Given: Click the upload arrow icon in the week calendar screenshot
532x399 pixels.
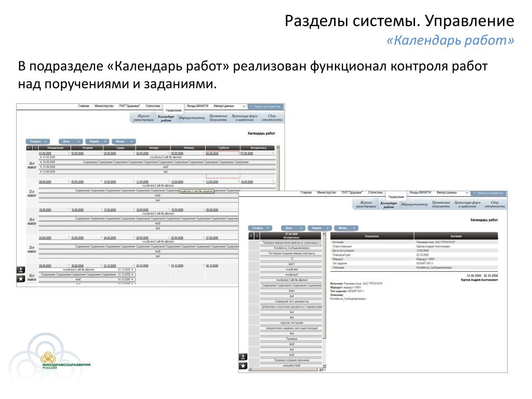Looking at the screenshot, I should [21, 270].
